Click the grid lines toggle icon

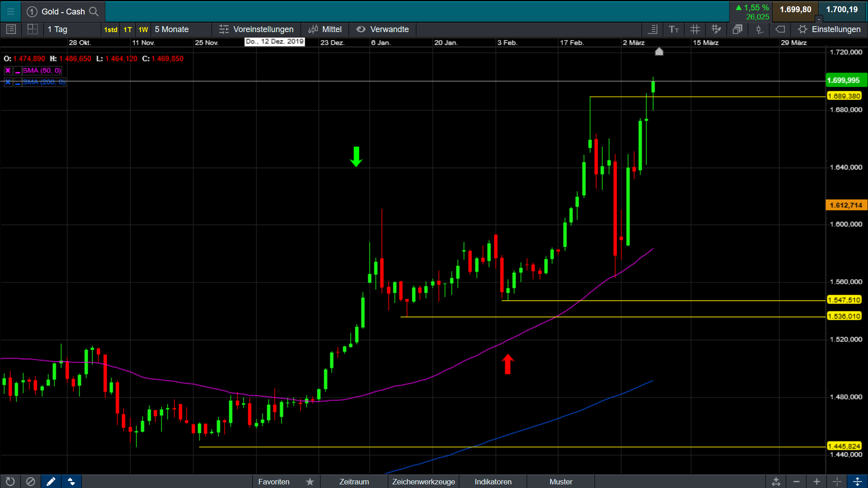click(695, 29)
